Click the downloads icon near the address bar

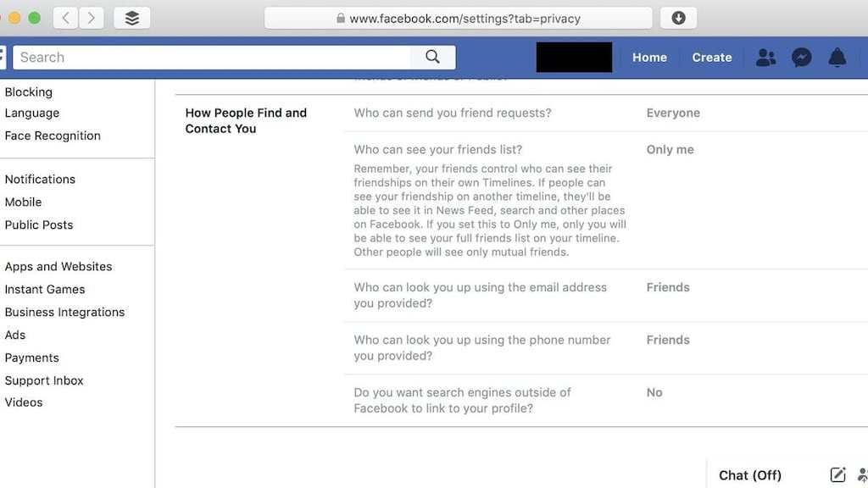click(x=678, y=17)
